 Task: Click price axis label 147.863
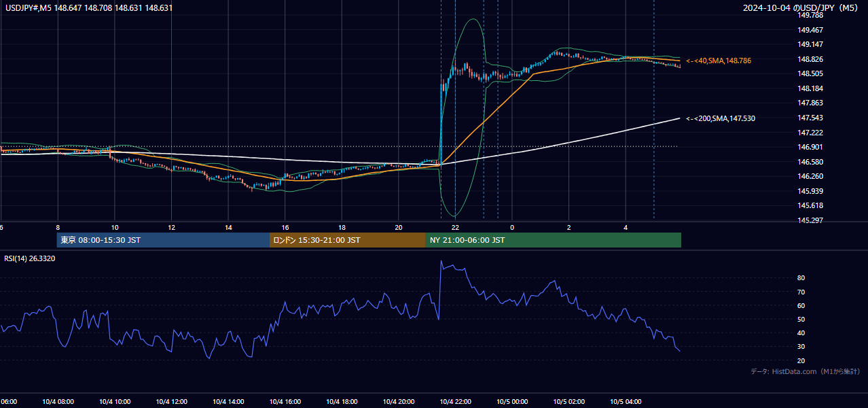[810, 103]
